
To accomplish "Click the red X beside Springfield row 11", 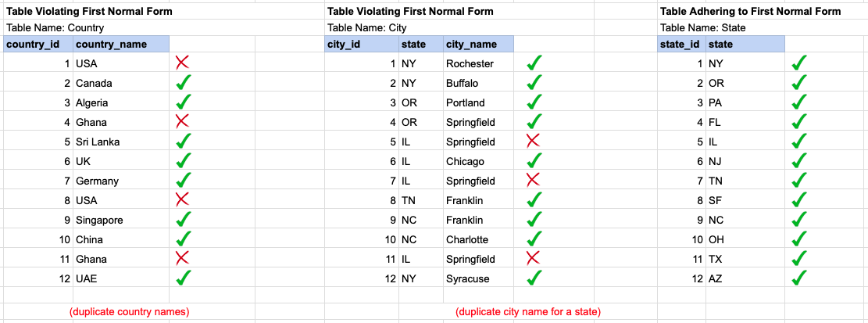I will tap(533, 257).
